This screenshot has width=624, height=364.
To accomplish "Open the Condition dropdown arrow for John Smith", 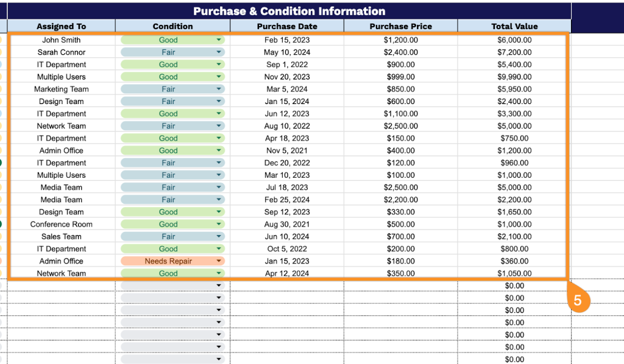I will 219,40.
